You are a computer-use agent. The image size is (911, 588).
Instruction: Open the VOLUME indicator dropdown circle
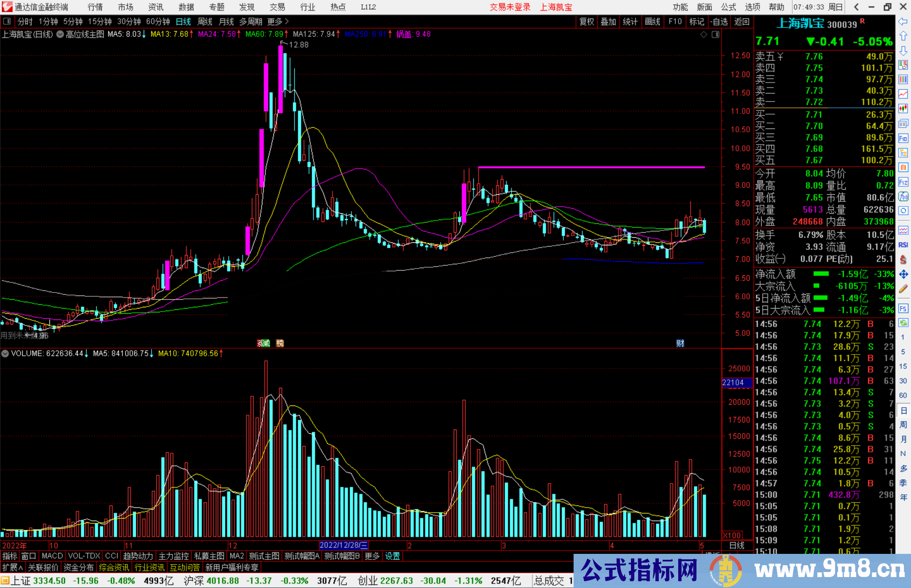[x=5, y=354]
